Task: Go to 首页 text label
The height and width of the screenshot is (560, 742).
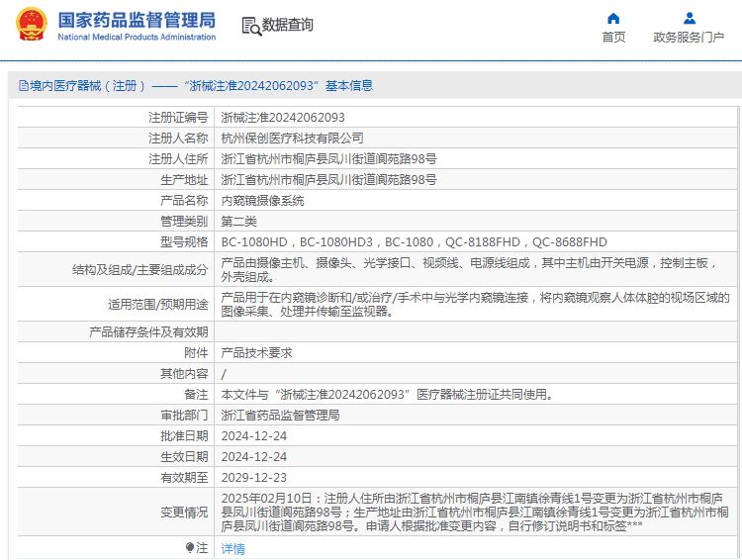Action: (613, 38)
